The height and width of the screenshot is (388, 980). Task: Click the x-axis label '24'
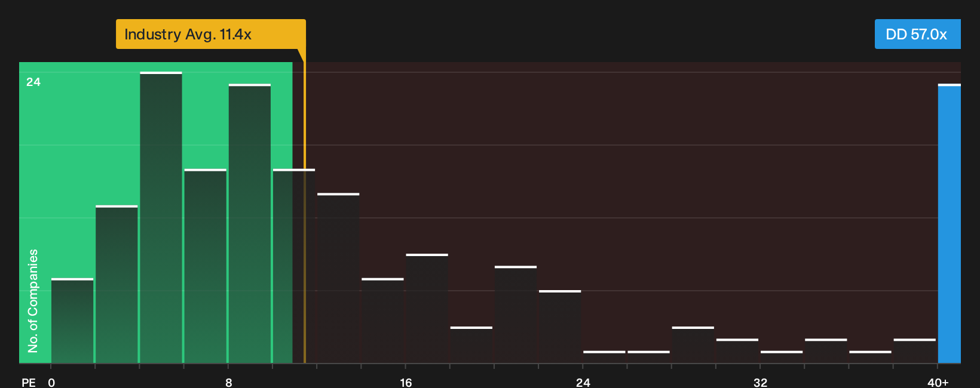pos(583,382)
